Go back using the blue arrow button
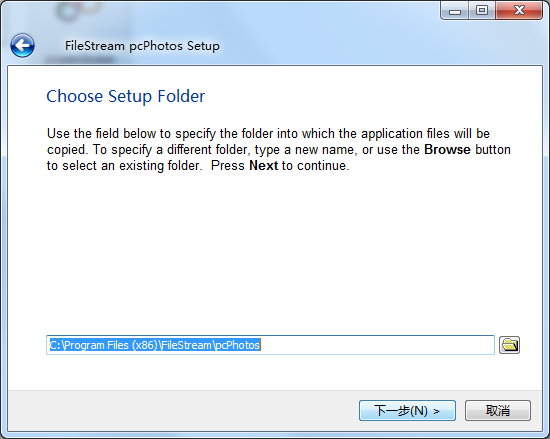Image resolution: width=550 pixels, height=439 pixels. point(22,45)
